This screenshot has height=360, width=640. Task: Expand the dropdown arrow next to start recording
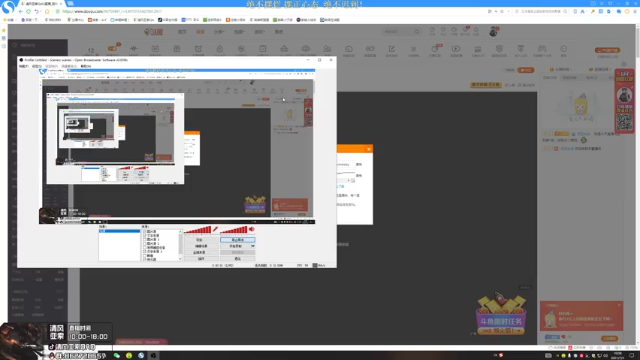[253, 246]
